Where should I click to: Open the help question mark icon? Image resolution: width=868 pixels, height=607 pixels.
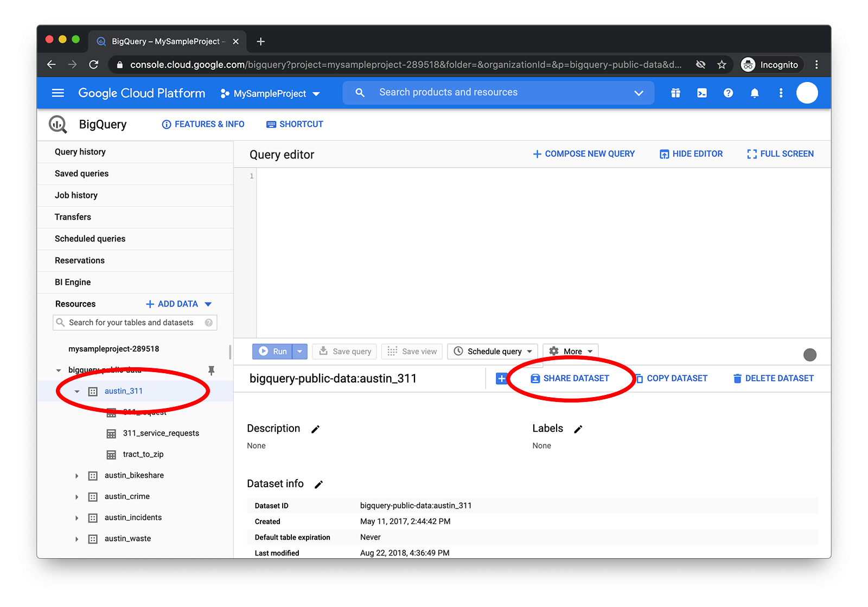click(x=728, y=93)
